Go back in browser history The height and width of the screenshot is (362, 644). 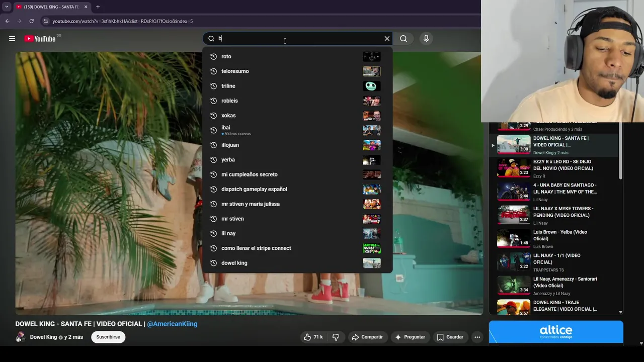tap(7, 21)
